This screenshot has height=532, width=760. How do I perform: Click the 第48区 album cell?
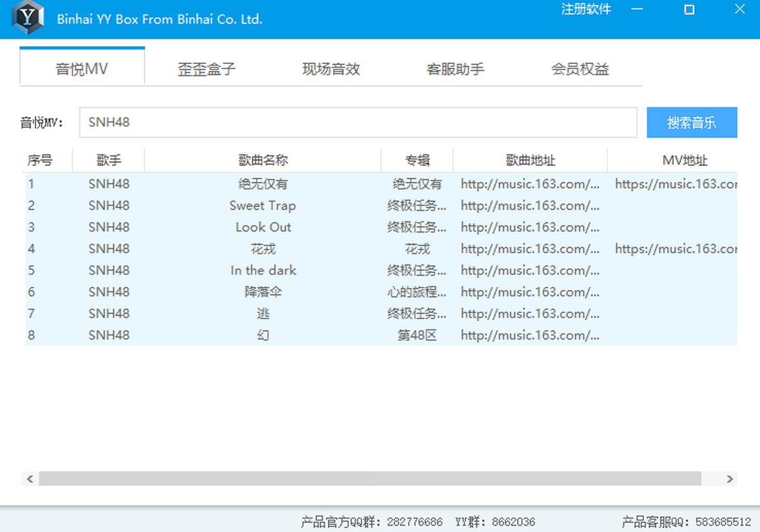coord(417,335)
